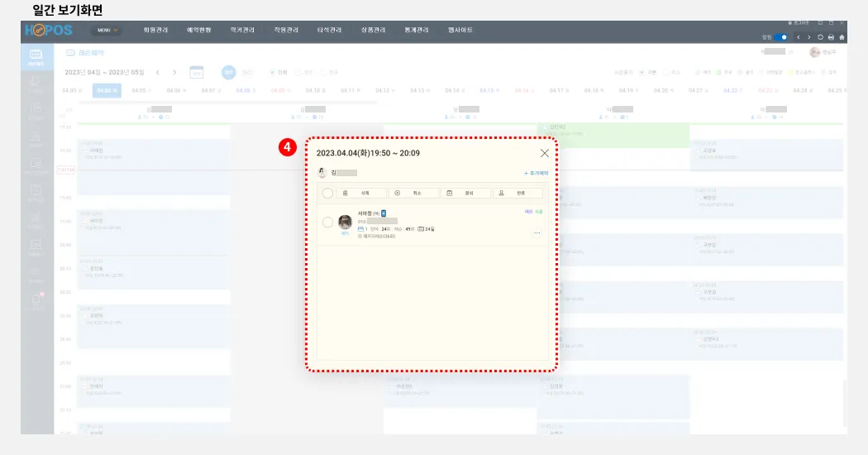The width and height of the screenshot is (868, 455).
Task: Toggle the 알림 notification switch
Action: [x=780, y=37]
